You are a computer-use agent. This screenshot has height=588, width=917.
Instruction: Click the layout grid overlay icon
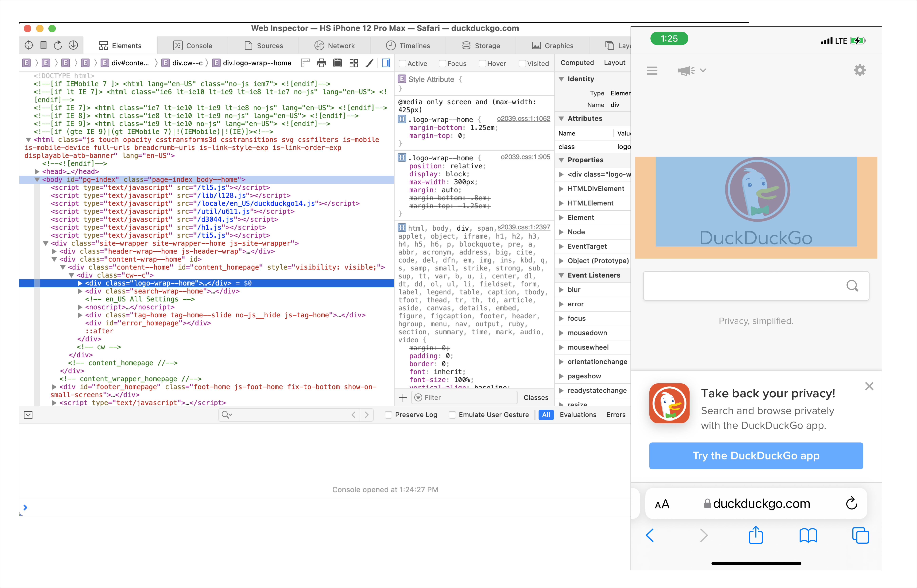(x=354, y=63)
